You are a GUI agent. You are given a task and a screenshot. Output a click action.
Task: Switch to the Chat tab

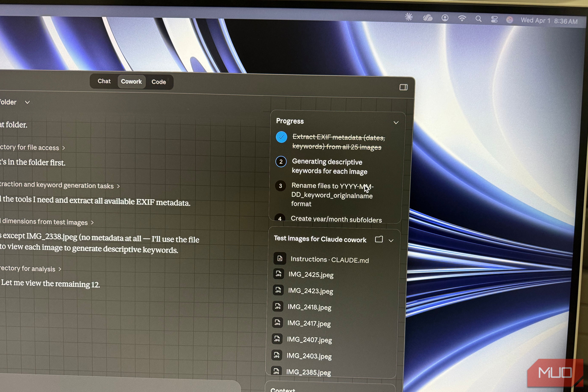104,81
